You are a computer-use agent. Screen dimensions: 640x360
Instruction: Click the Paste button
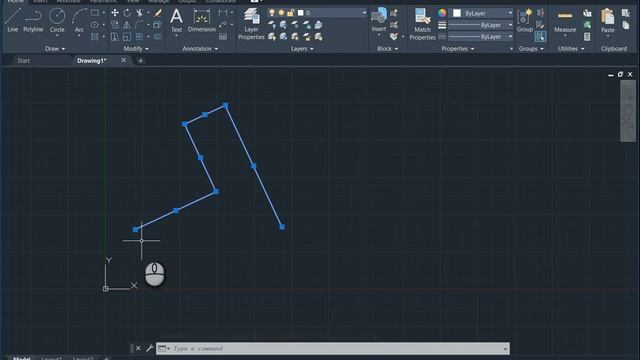tap(608, 20)
